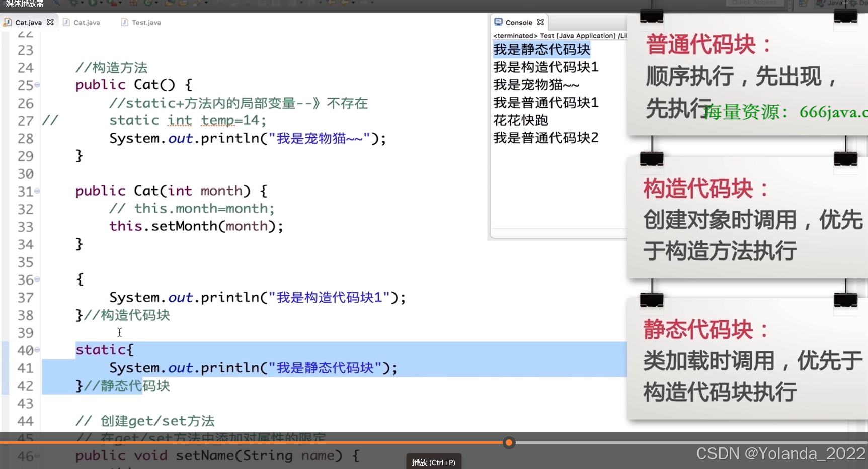Click the this.setMonth(month) statement
Viewport: 868px width, 469px height.
[x=196, y=226]
